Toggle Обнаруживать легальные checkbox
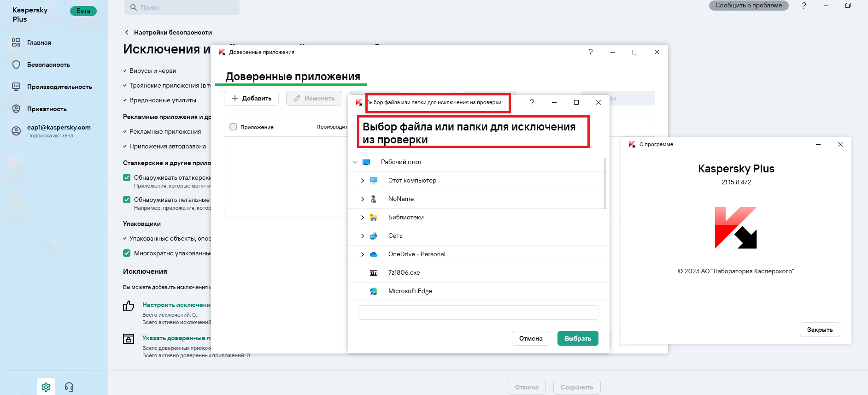This screenshot has height=395, width=868. tap(127, 200)
